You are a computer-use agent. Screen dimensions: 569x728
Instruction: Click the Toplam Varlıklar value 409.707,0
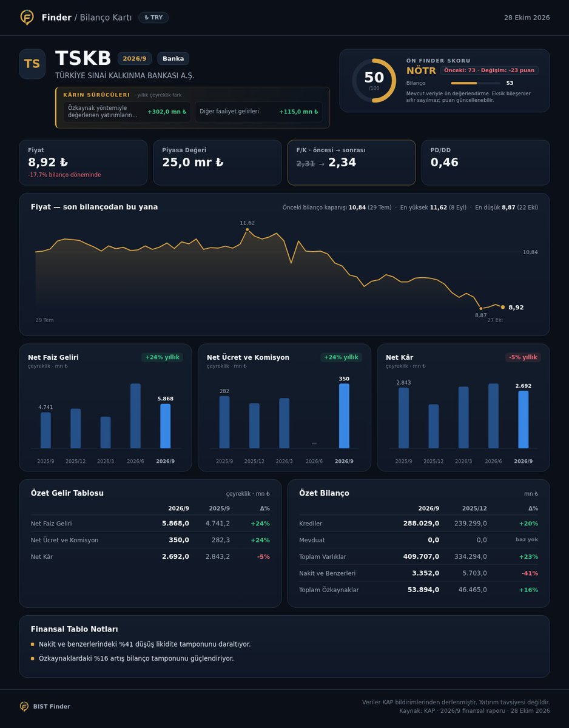(421, 556)
